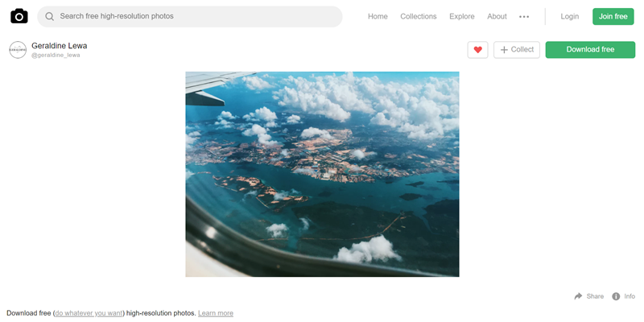Click the search photos input field
The width and height of the screenshot is (644, 322).
(190, 16)
